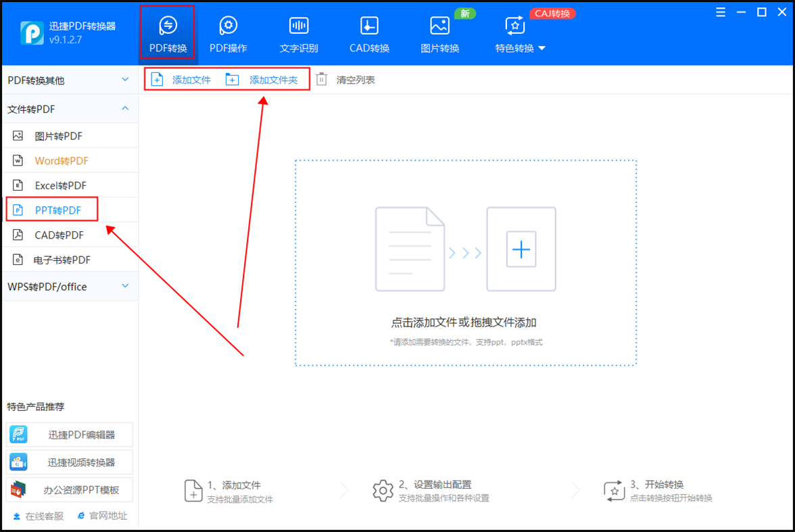
Task: Open the PDF操作 function
Action: pyautogui.click(x=228, y=32)
